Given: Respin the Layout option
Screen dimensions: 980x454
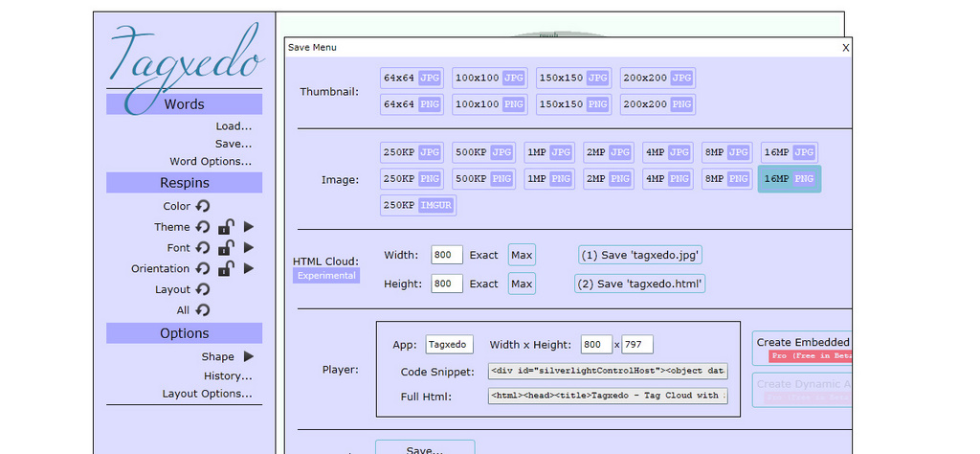Looking at the screenshot, I should click(202, 289).
